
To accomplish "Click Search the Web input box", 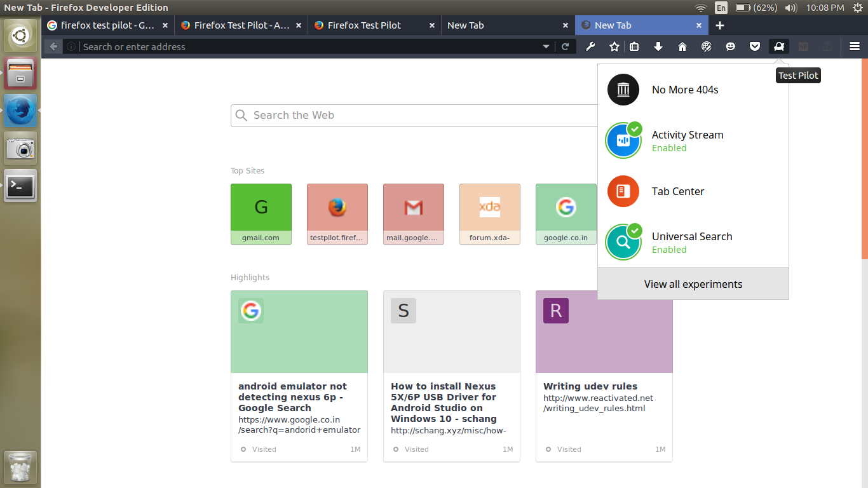I will pyautogui.click(x=414, y=115).
